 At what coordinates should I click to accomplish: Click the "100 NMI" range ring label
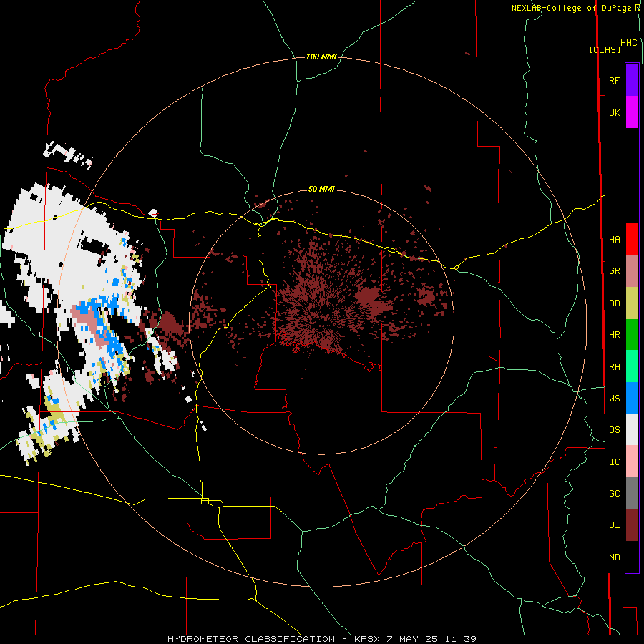(x=321, y=57)
